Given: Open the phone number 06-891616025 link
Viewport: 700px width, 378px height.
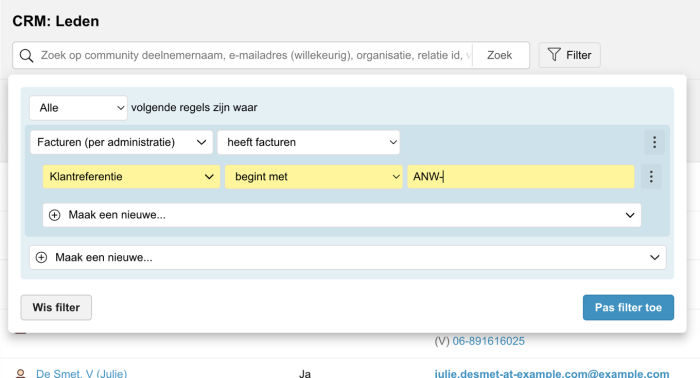Looking at the screenshot, I should pyautogui.click(x=488, y=341).
